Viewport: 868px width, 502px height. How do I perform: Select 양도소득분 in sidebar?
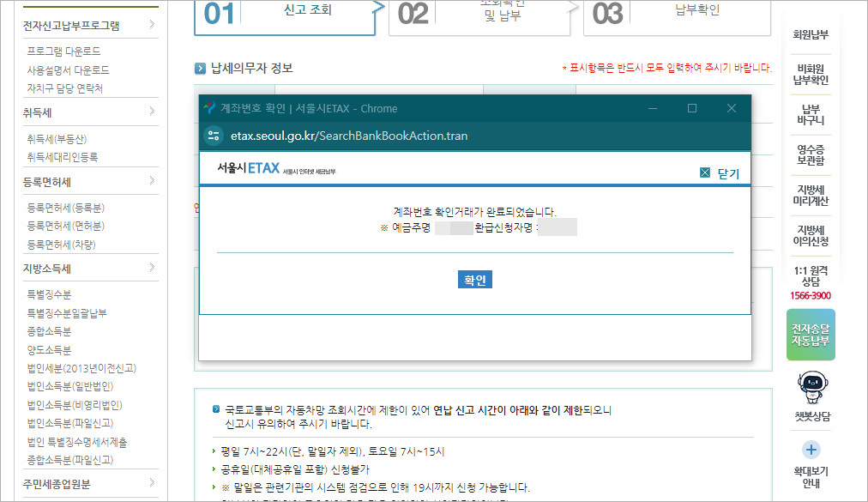click(49, 350)
